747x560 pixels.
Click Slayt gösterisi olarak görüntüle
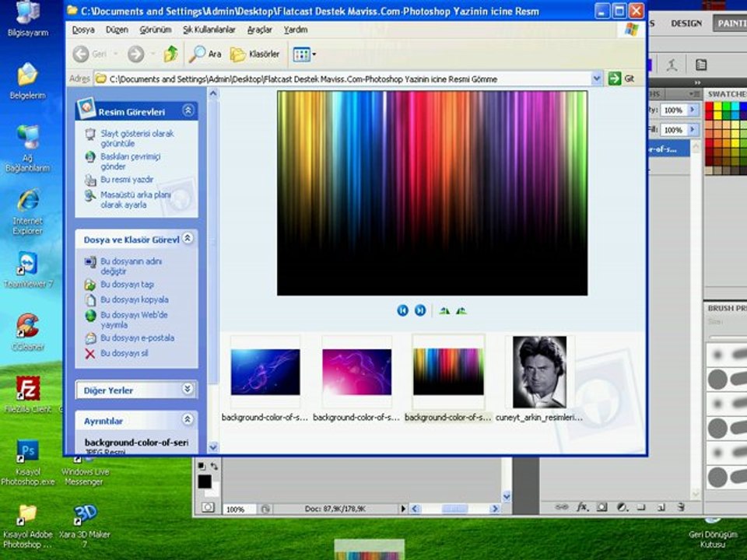click(137, 138)
